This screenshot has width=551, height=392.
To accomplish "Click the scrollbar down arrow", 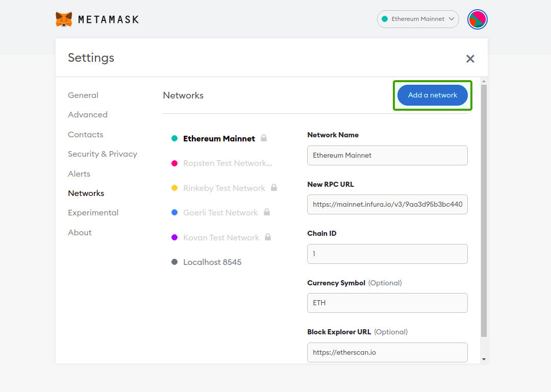I will pyautogui.click(x=484, y=359).
